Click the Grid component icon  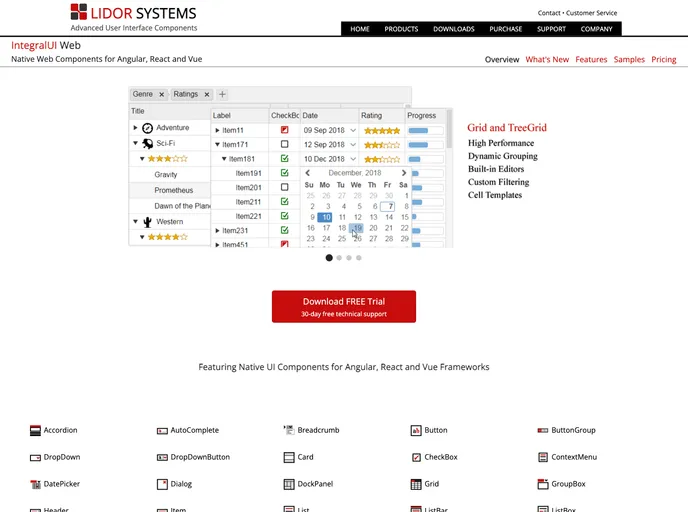pos(416,484)
